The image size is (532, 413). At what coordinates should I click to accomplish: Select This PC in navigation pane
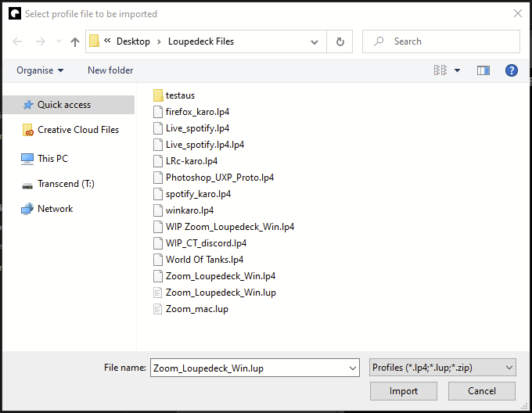coord(52,159)
